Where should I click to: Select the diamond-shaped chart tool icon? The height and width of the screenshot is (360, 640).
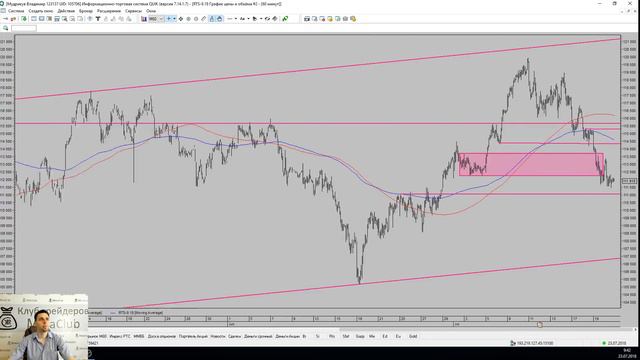[x=181, y=19]
